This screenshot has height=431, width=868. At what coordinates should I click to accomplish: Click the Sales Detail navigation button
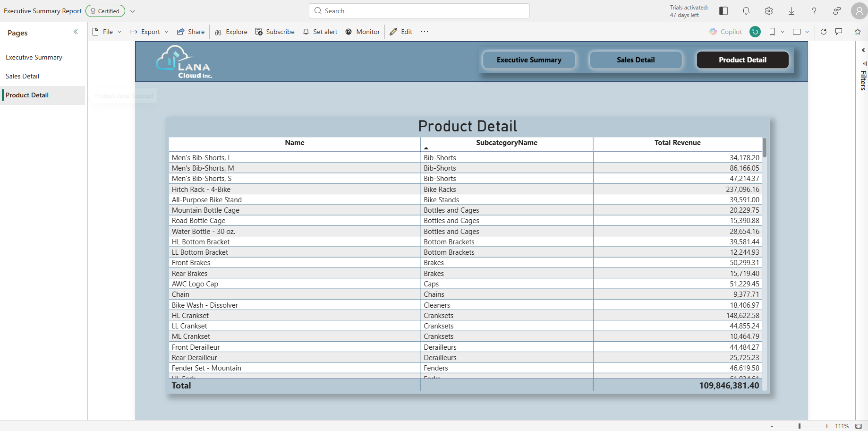[636, 60]
